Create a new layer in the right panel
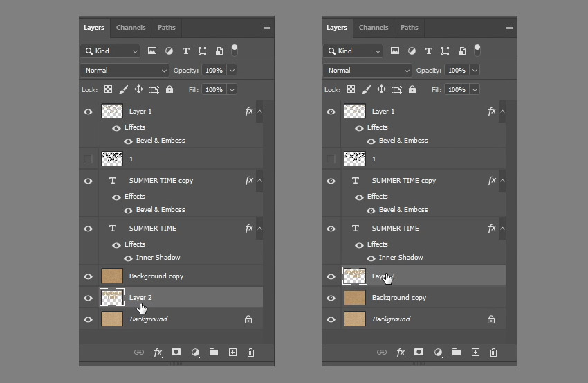The height and width of the screenshot is (383, 588). pos(475,353)
